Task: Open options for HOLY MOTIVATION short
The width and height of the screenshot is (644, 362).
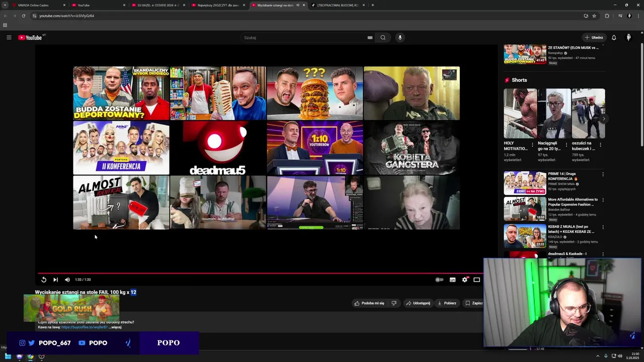Action: pos(532,145)
